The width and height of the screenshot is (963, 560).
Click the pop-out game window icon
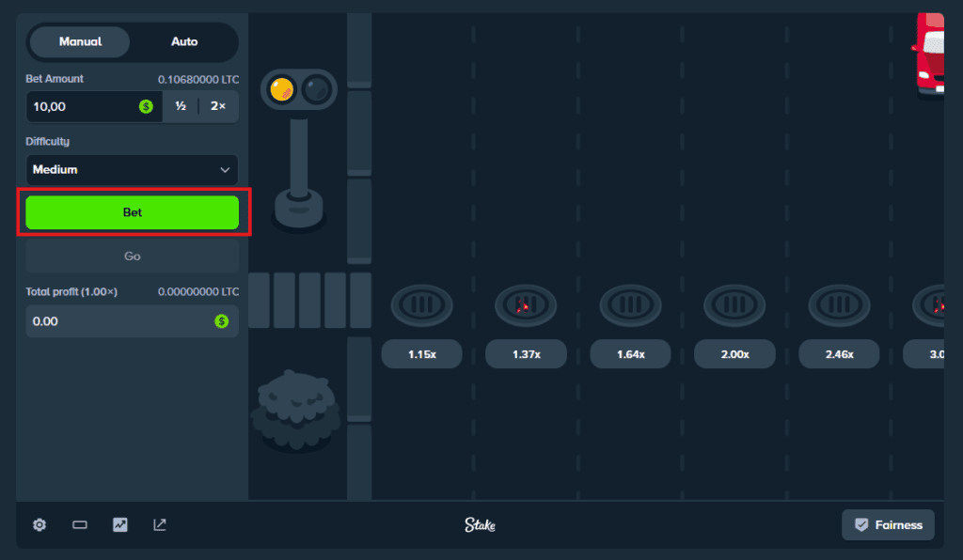click(160, 525)
